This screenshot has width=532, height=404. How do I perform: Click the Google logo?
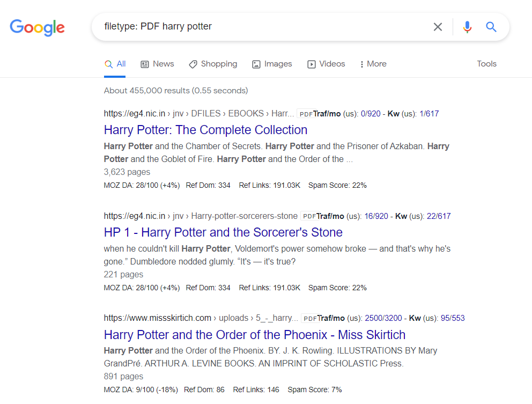click(x=37, y=27)
